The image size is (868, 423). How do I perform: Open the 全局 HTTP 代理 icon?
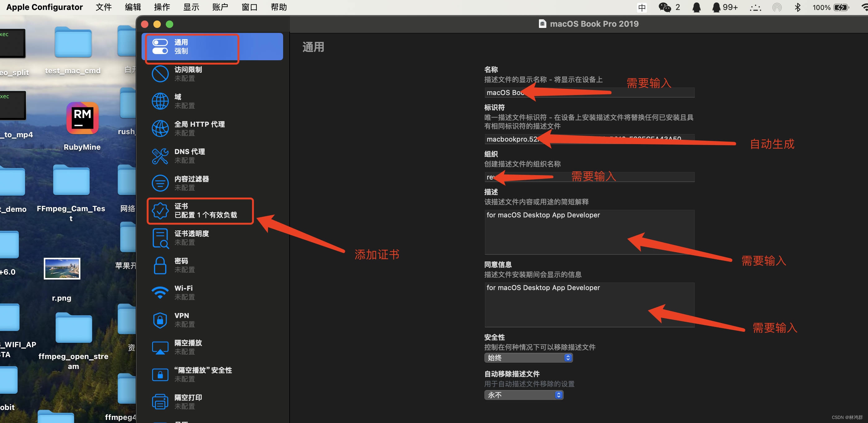click(x=160, y=128)
